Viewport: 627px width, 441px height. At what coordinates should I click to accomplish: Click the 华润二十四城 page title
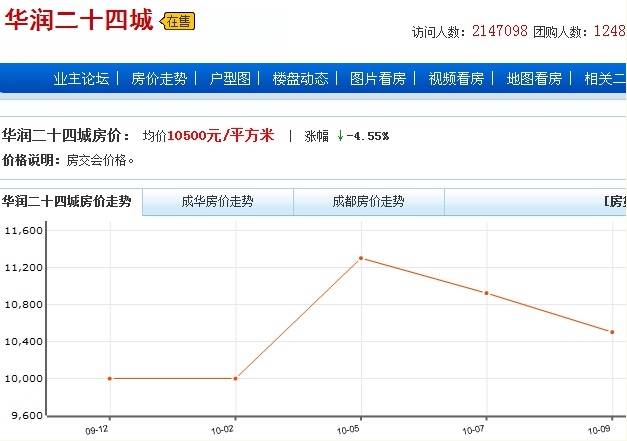click(x=79, y=20)
